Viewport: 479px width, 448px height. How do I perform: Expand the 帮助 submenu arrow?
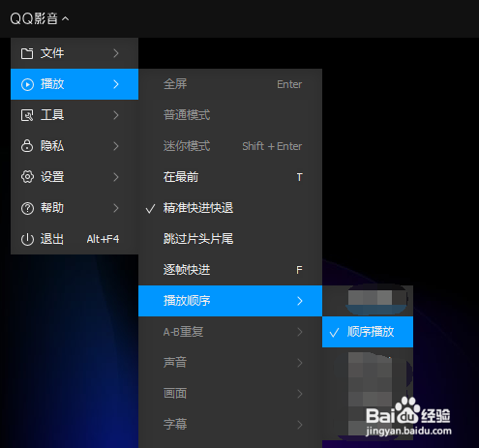(116, 208)
